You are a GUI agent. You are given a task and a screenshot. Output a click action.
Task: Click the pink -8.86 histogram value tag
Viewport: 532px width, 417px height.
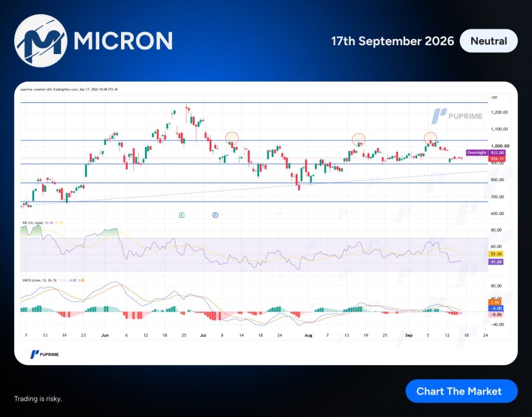(x=495, y=315)
